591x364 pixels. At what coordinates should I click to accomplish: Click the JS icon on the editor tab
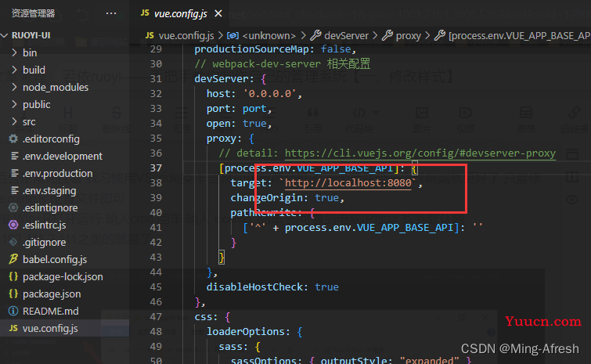tap(145, 13)
